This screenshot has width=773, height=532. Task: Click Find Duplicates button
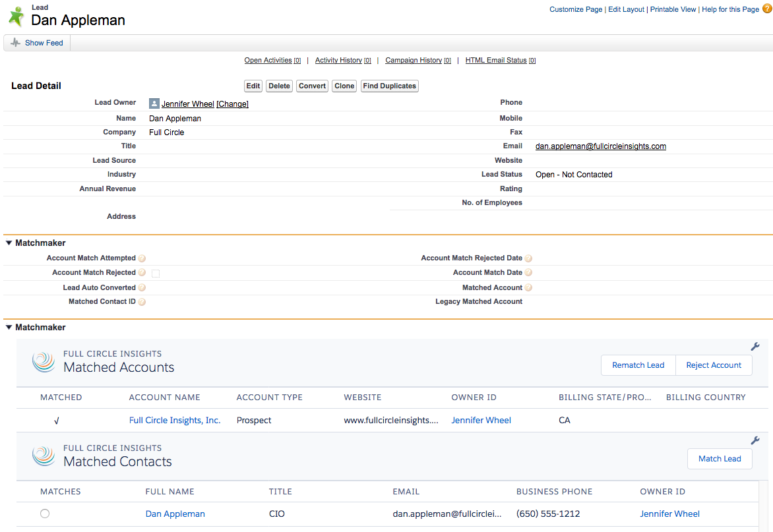click(x=389, y=86)
